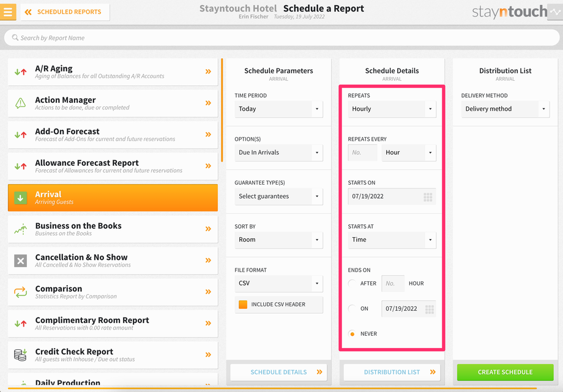Open Action Manager report chevron
Viewport: 563px width, 392px height.
click(208, 103)
